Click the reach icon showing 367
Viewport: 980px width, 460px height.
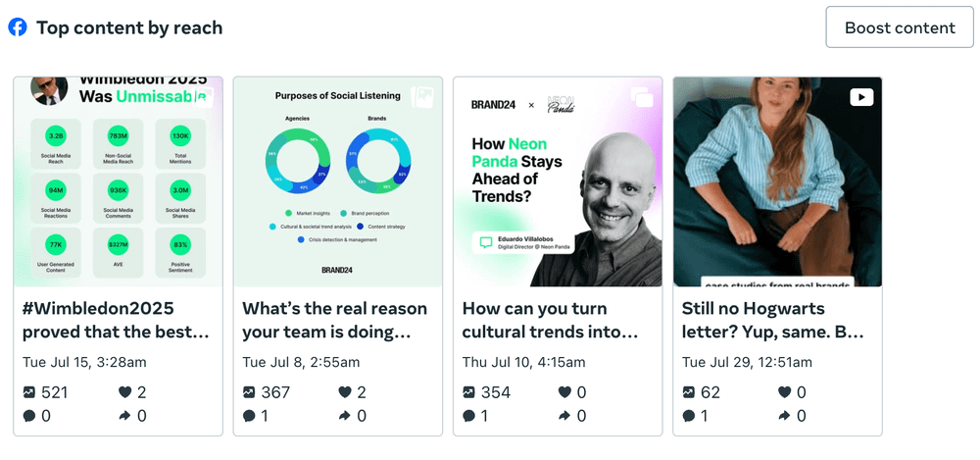coord(249,392)
